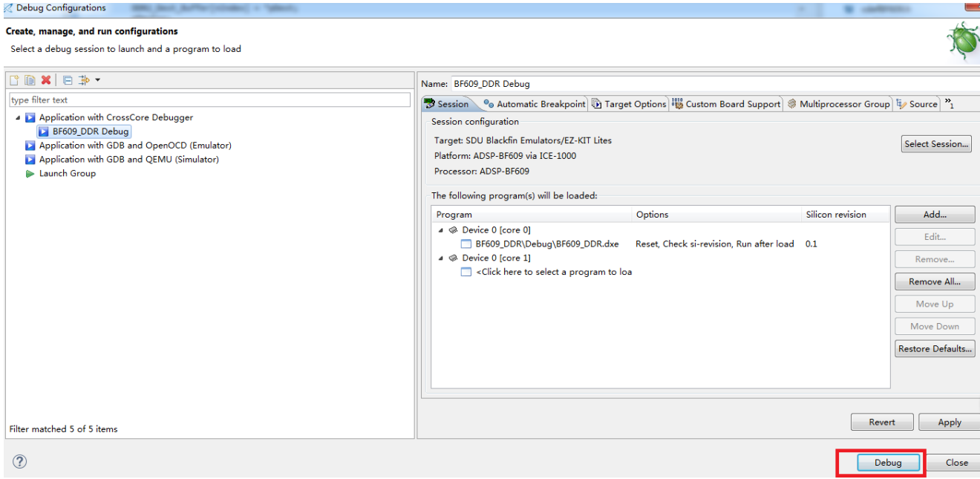Click the Add... button

(x=935, y=215)
